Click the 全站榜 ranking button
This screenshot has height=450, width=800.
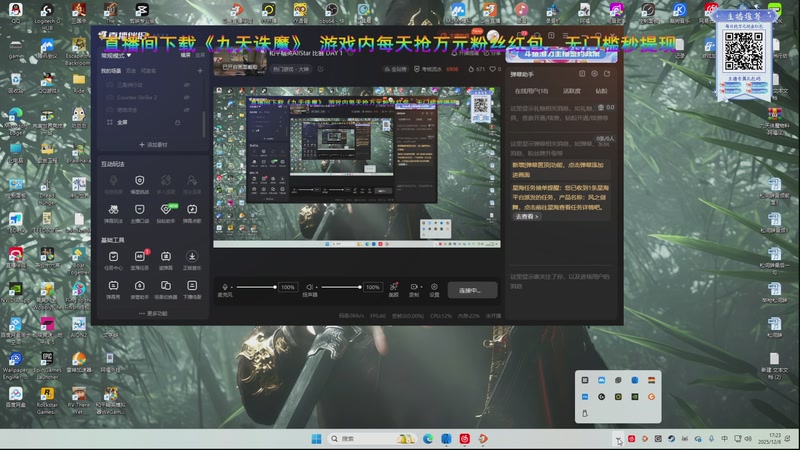[x=395, y=69]
